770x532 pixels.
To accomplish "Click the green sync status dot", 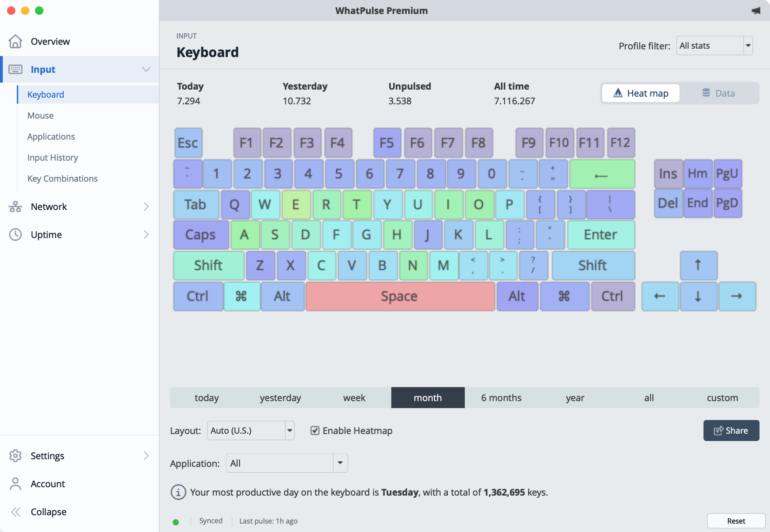I will tap(176, 522).
